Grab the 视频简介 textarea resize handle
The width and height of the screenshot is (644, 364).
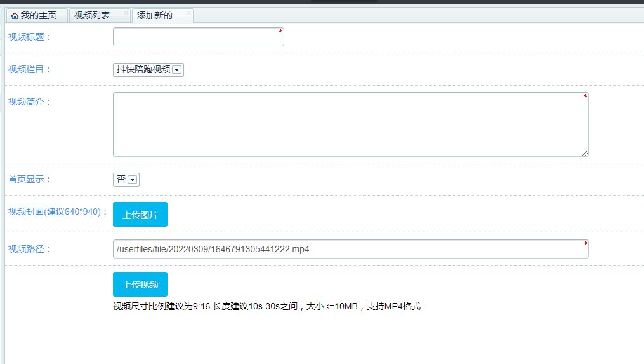pyautogui.click(x=585, y=153)
